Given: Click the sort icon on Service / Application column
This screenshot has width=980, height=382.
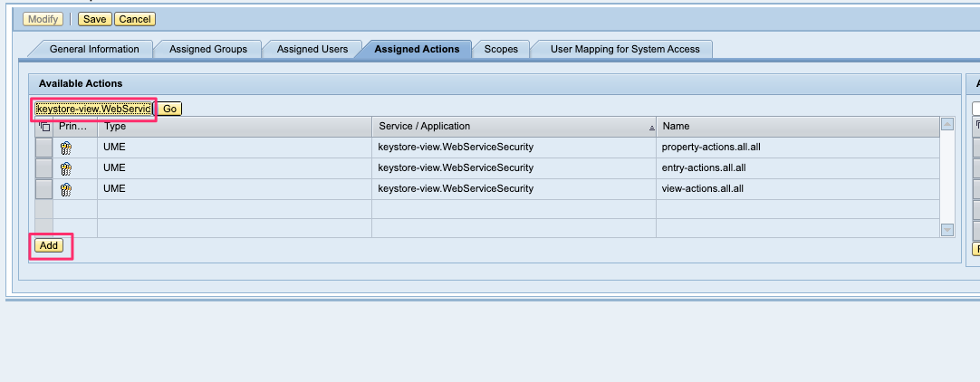Looking at the screenshot, I should tap(651, 128).
